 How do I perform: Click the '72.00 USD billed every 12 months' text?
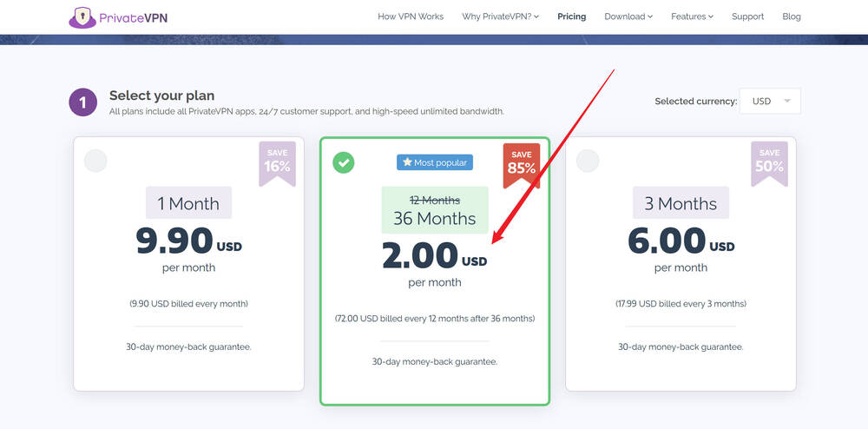pyautogui.click(x=435, y=319)
